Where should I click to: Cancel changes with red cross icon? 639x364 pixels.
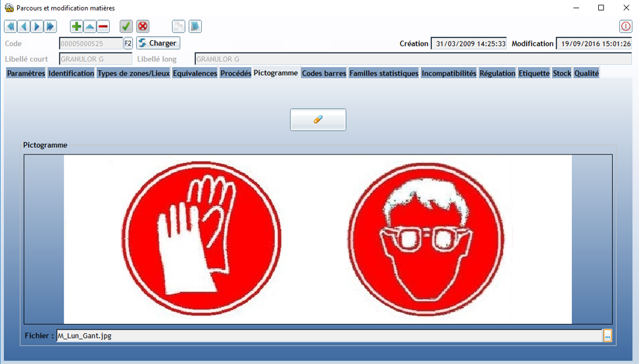click(x=143, y=26)
